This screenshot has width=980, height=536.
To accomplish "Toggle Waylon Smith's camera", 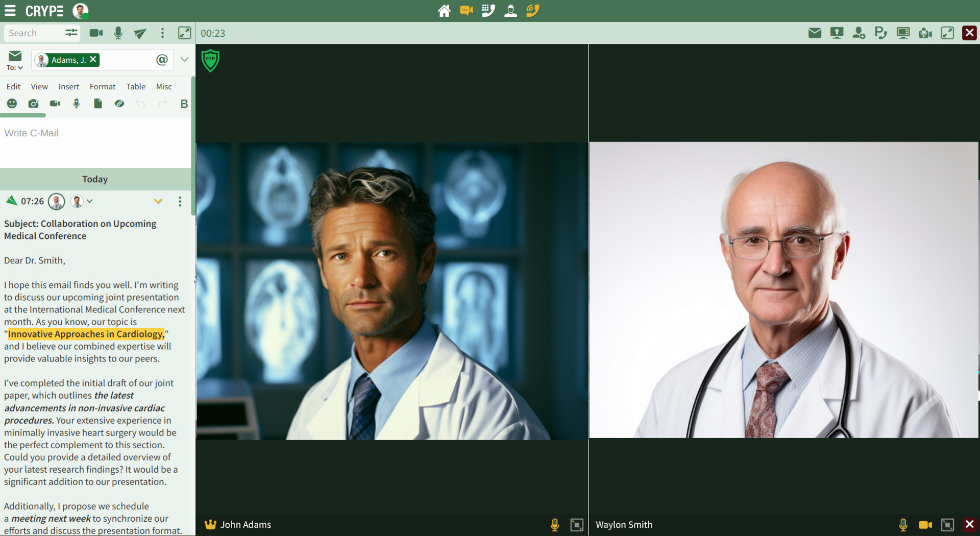I will point(925,525).
